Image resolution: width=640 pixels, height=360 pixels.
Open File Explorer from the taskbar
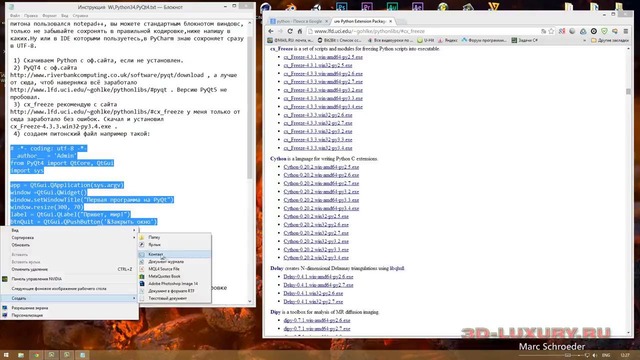tap(20, 355)
